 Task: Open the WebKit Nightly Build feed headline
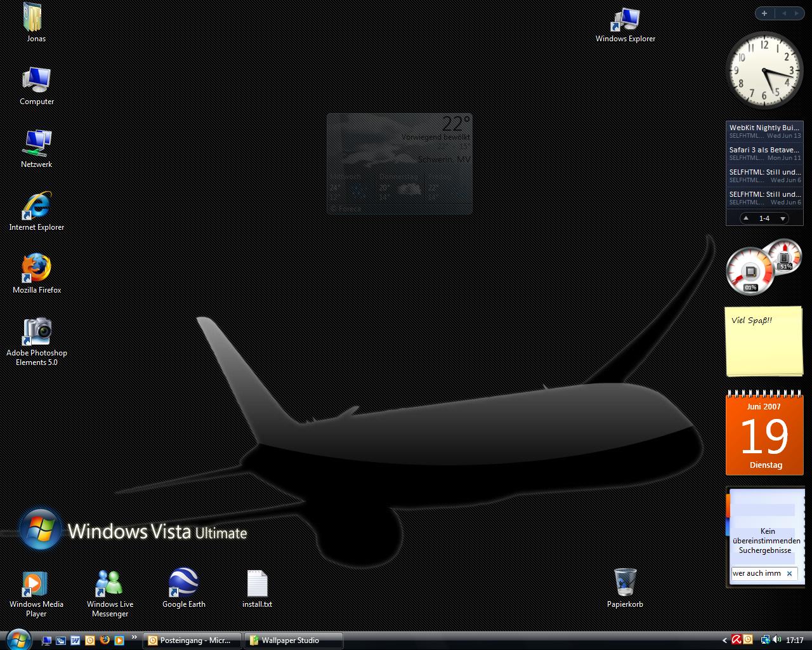click(764, 128)
